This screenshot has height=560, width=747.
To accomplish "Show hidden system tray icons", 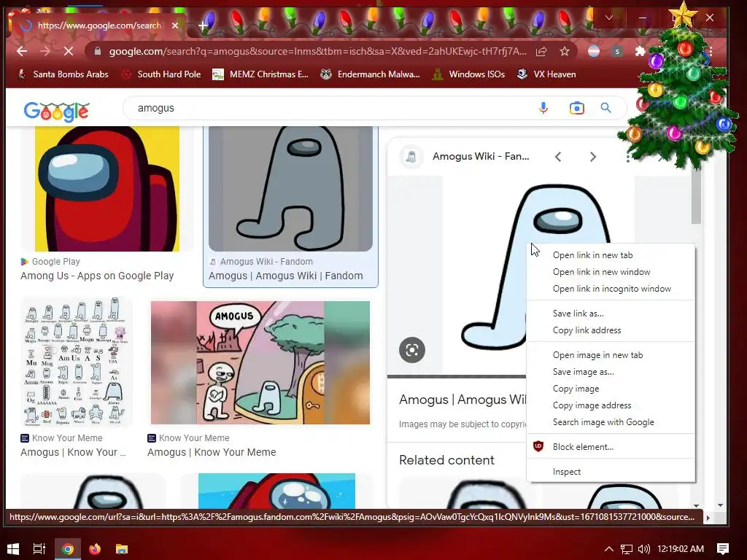I will 609,549.
